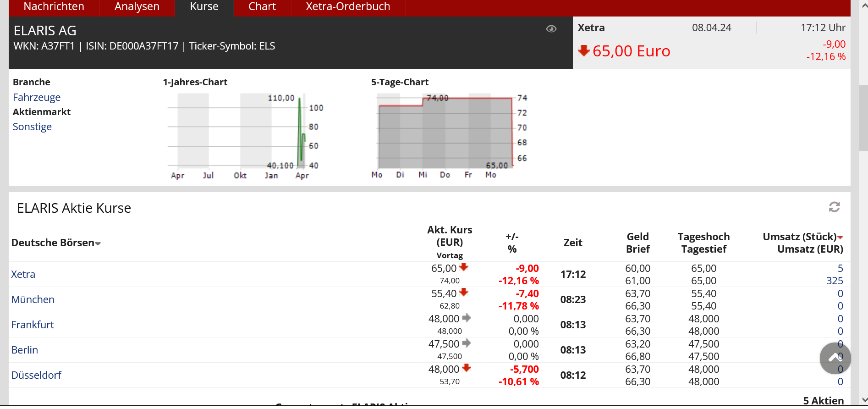Open the Fahrzeuge sector link
The image size is (868, 409).
pyautogui.click(x=37, y=97)
